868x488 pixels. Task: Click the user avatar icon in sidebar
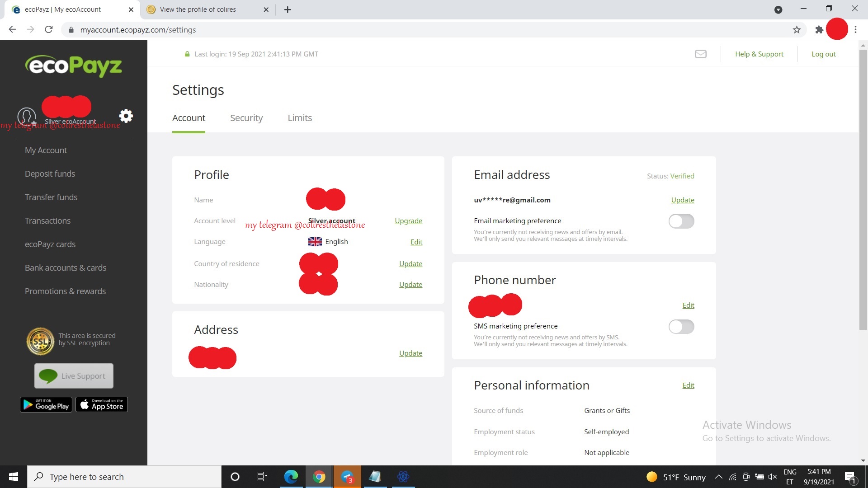click(26, 116)
